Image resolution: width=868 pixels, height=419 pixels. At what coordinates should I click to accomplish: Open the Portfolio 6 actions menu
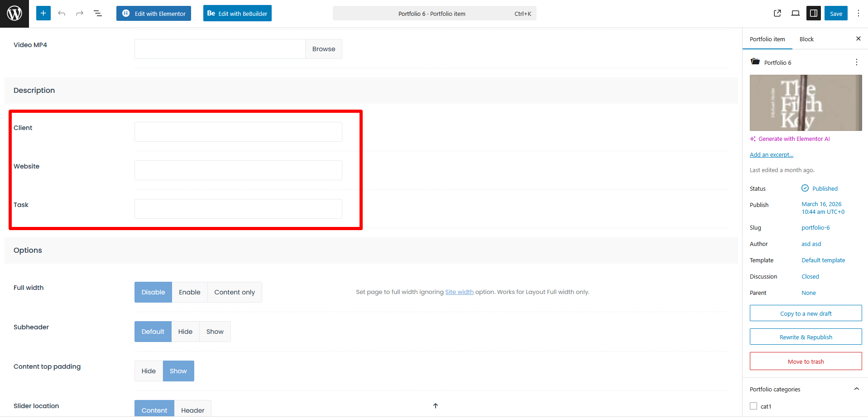tap(856, 63)
